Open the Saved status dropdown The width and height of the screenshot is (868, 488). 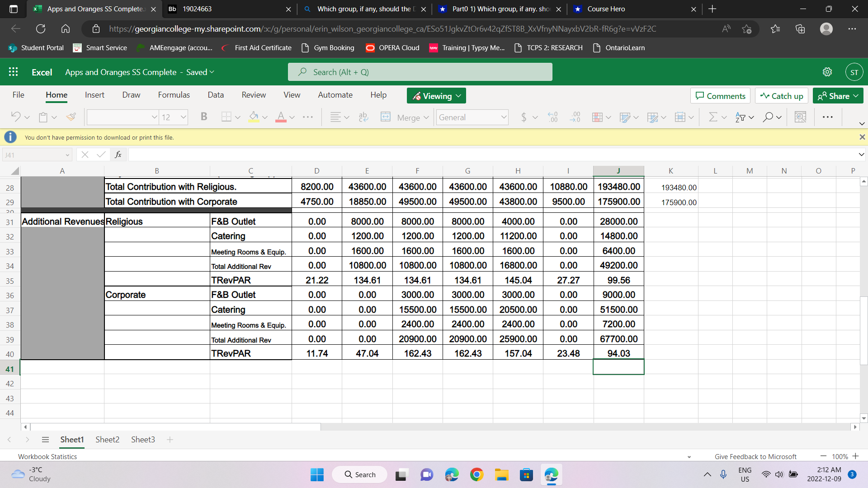pyautogui.click(x=200, y=72)
